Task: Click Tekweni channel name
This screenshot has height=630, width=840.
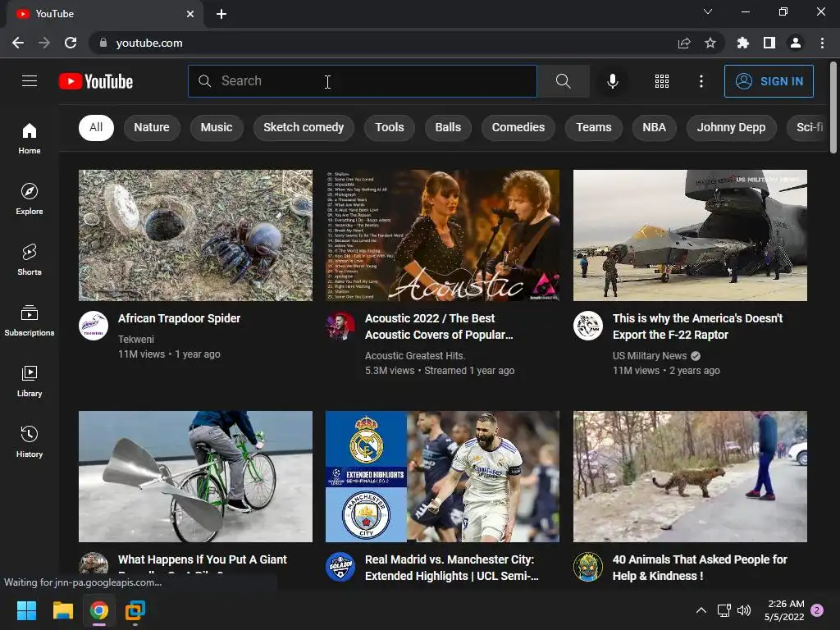Action: coord(136,339)
